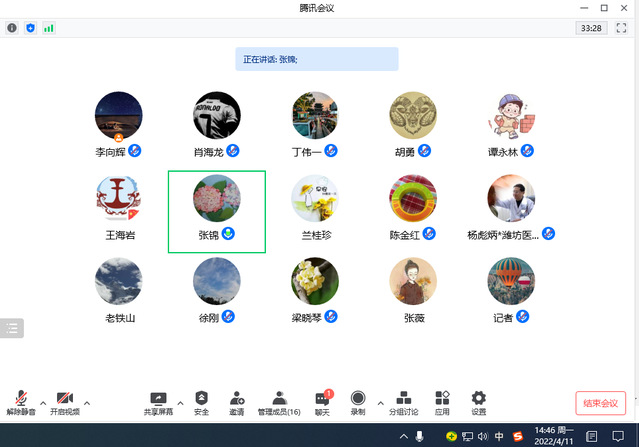Viewport: 639px width, 447px height.
Task: Unmute microphone with 解除静音 button
Action: click(21, 402)
